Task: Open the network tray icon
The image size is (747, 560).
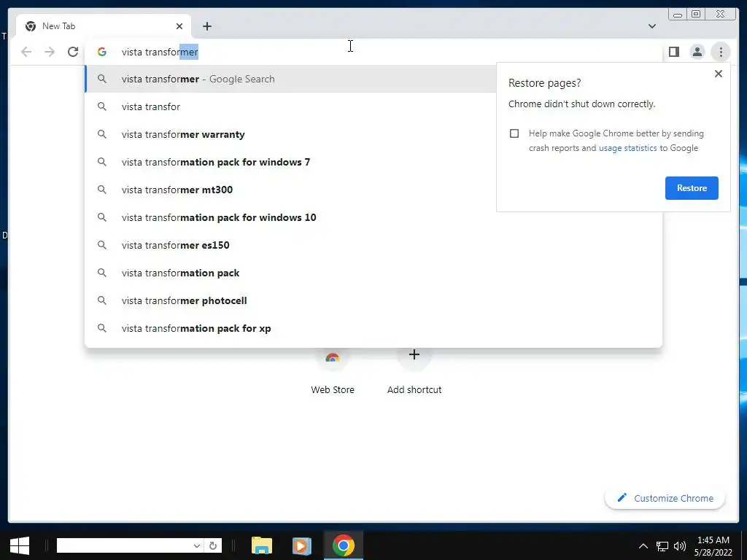Action: pos(662,546)
